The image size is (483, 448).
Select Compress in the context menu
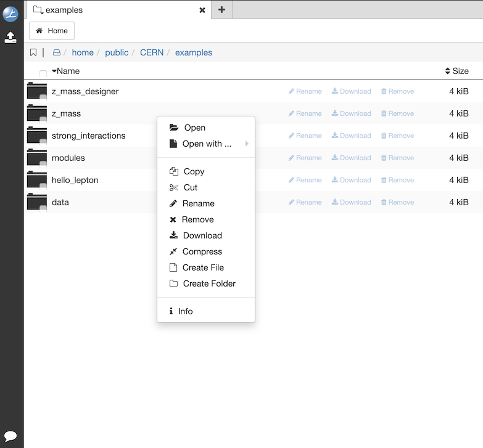click(x=206, y=251)
